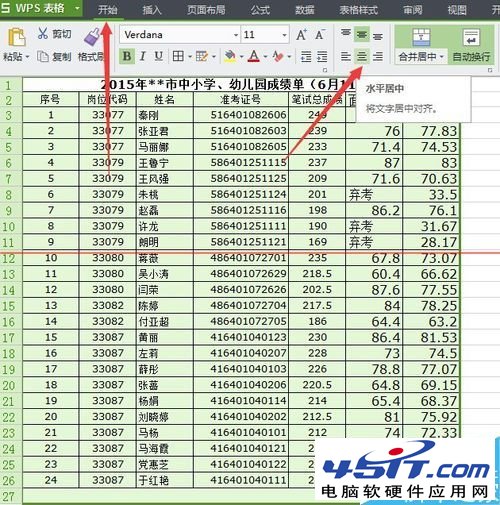Switch to the 公式 tab

click(260, 10)
